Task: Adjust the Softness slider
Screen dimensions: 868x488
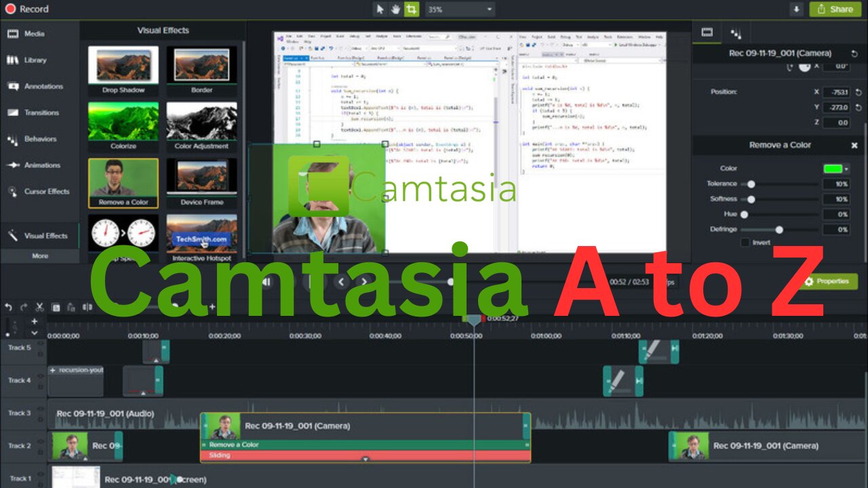Action: pyautogui.click(x=751, y=199)
